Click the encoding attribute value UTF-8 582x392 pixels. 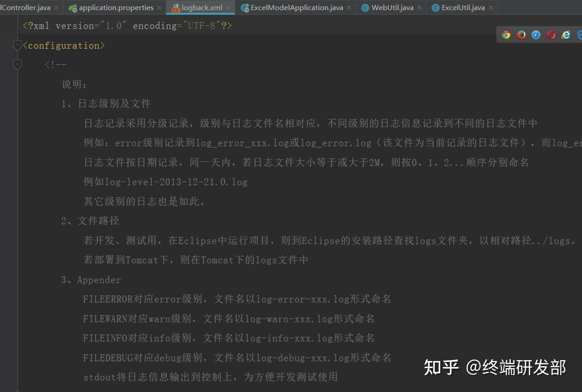coord(202,26)
